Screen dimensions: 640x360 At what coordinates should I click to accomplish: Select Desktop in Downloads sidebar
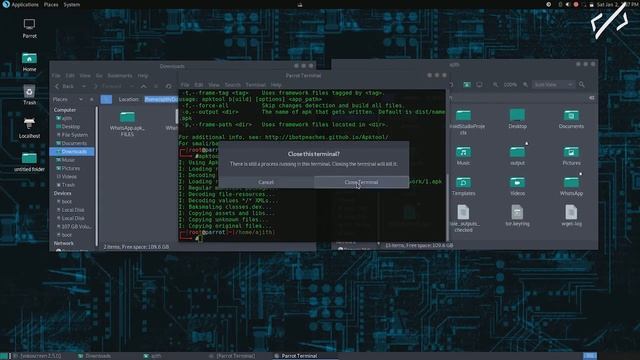point(71,127)
